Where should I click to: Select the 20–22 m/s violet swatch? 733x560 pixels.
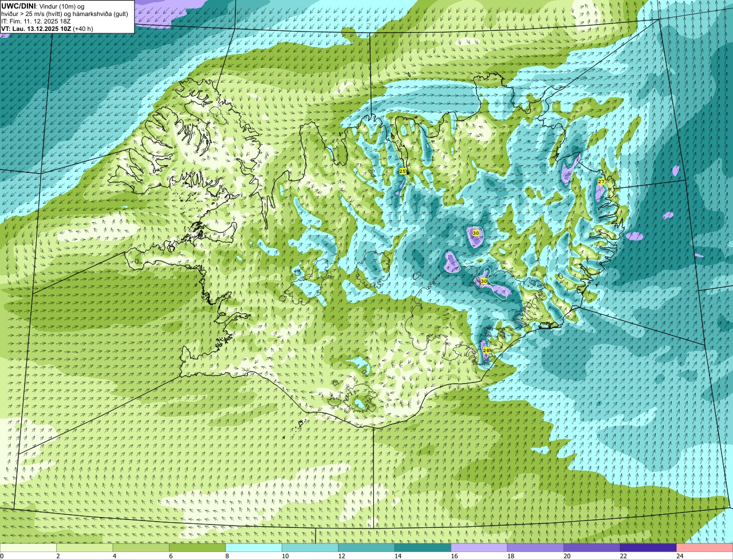592,548
